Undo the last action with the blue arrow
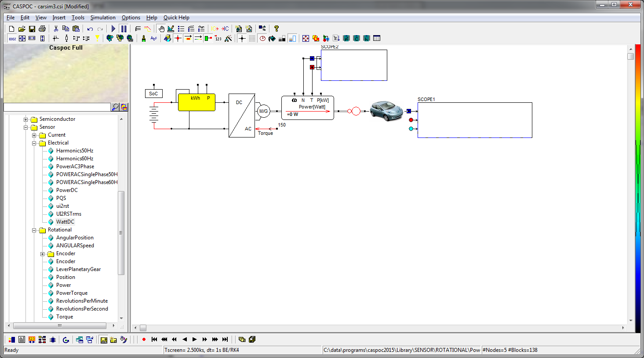644x358 pixels. [90, 29]
